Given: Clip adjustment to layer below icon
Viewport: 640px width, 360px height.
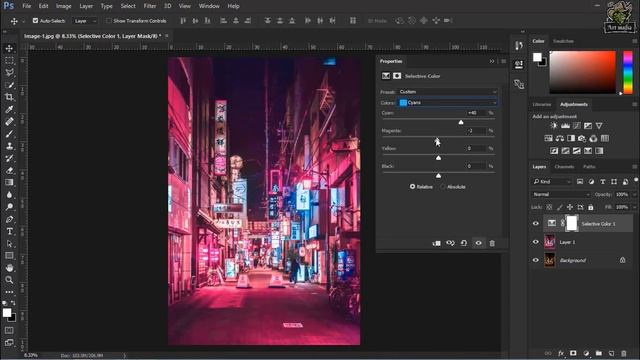Looking at the screenshot, I should (x=436, y=243).
